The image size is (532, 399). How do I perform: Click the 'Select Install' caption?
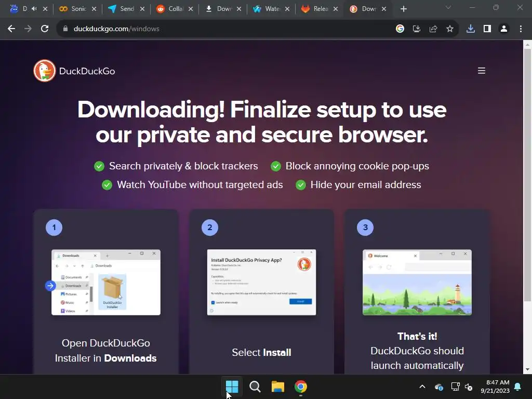point(262,353)
